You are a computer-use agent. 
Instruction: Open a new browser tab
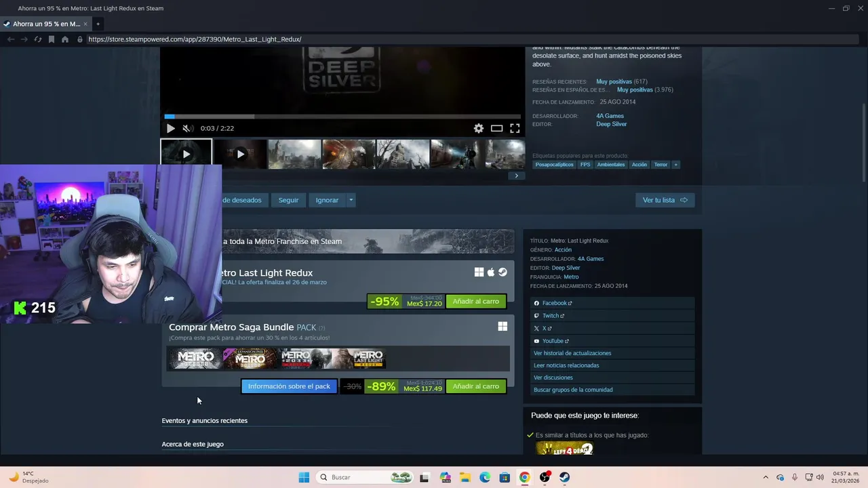[98, 24]
